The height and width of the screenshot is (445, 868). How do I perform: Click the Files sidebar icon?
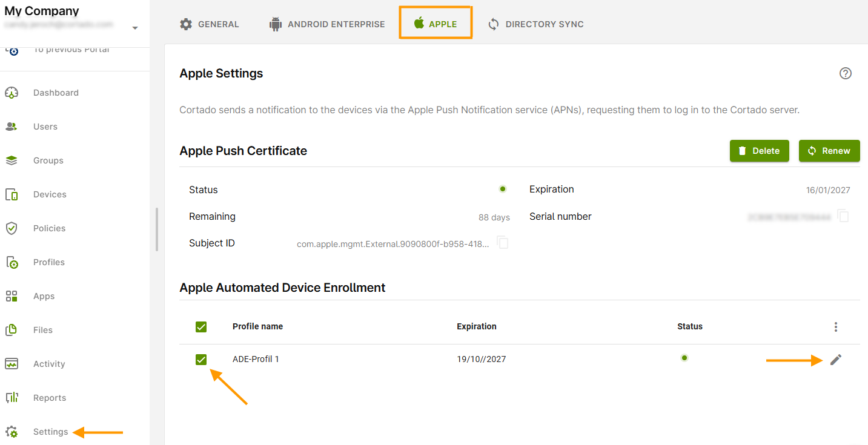(12, 330)
